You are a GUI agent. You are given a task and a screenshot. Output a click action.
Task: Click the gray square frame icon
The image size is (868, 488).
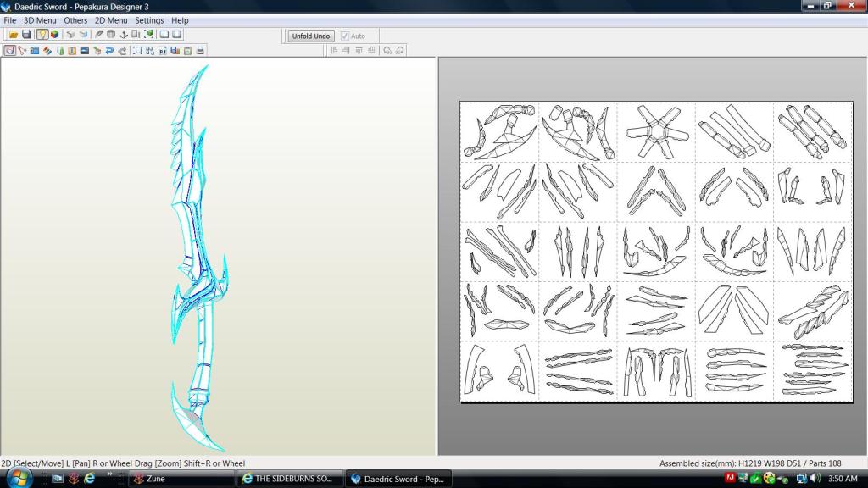(x=187, y=50)
